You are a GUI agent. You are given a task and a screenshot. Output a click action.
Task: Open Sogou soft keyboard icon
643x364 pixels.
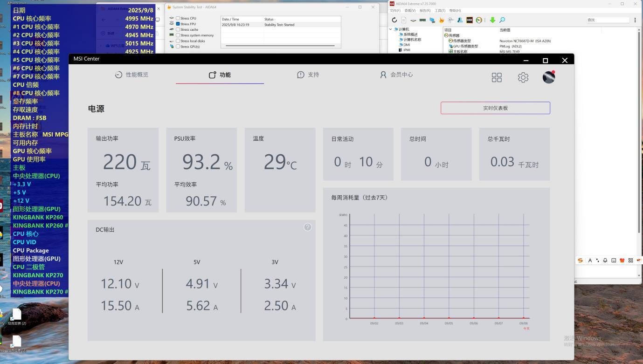pos(614,261)
